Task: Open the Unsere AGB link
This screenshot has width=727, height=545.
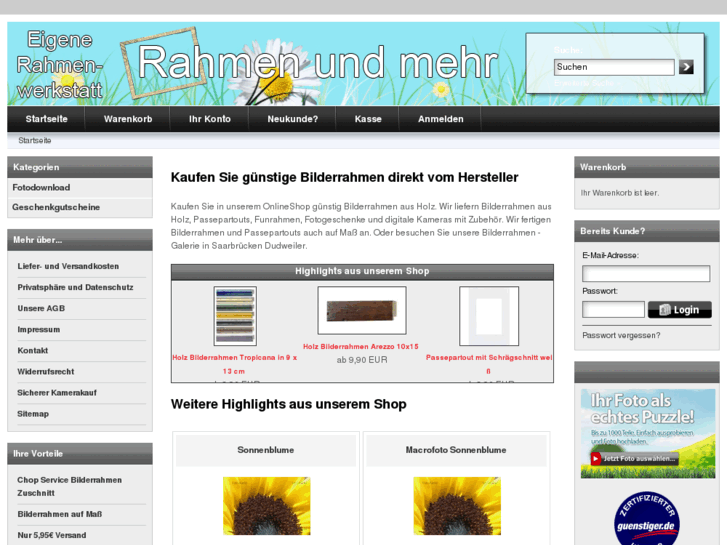Action: pyautogui.click(x=41, y=308)
